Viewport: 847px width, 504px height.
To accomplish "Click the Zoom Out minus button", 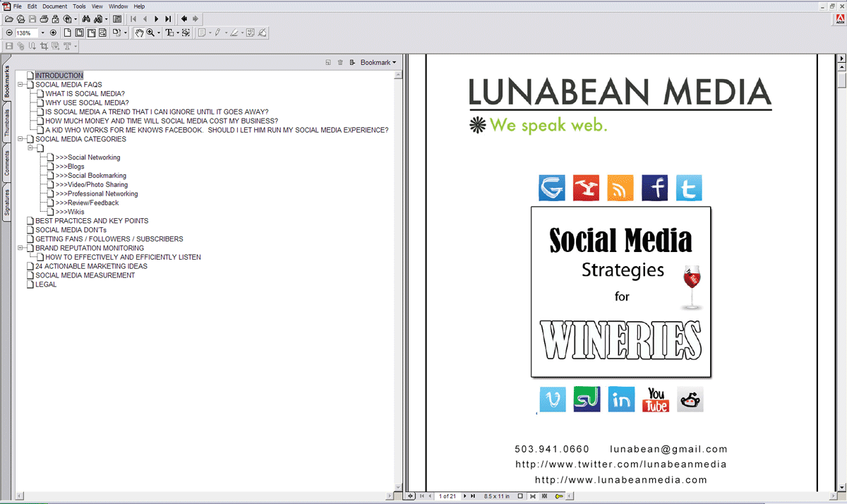I will (x=9, y=33).
